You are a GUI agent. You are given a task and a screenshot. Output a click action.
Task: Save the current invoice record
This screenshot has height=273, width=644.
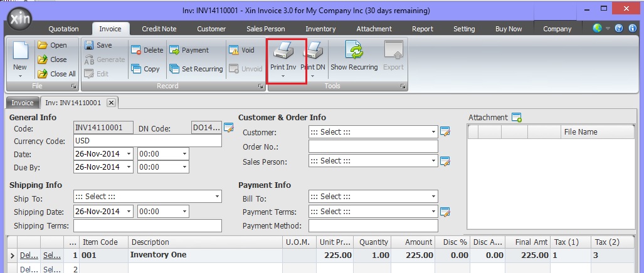(x=98, y=45)
